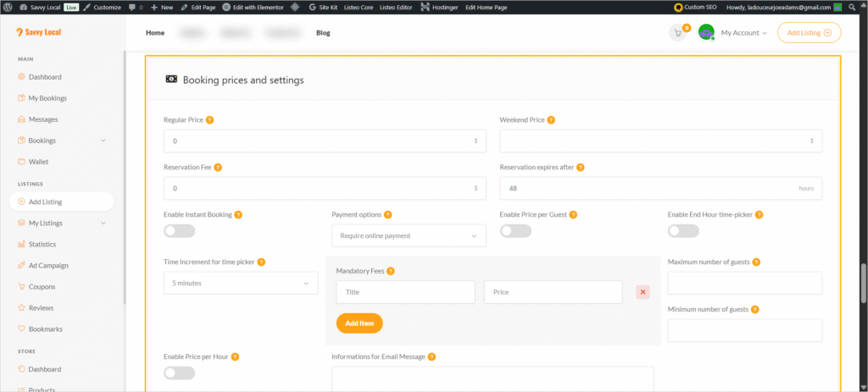
Task: Click the shopping cart icon
Action: (x=677, y=33)
